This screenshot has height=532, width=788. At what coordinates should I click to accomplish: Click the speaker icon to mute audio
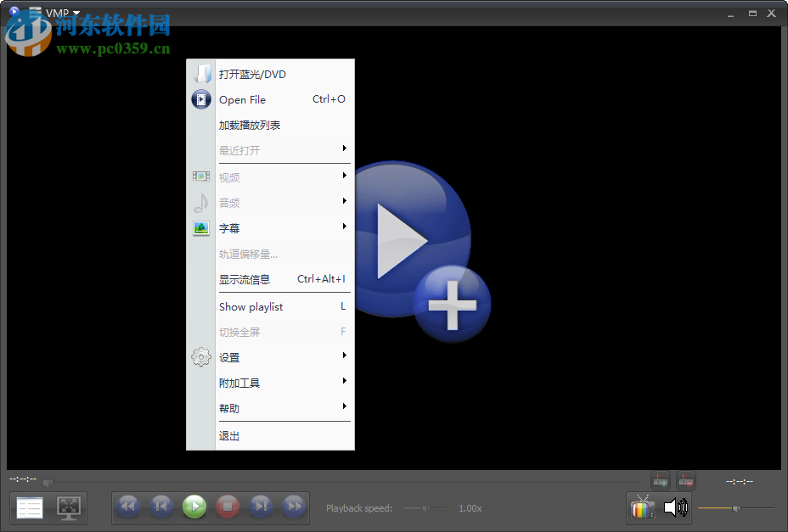coord(675,507)
